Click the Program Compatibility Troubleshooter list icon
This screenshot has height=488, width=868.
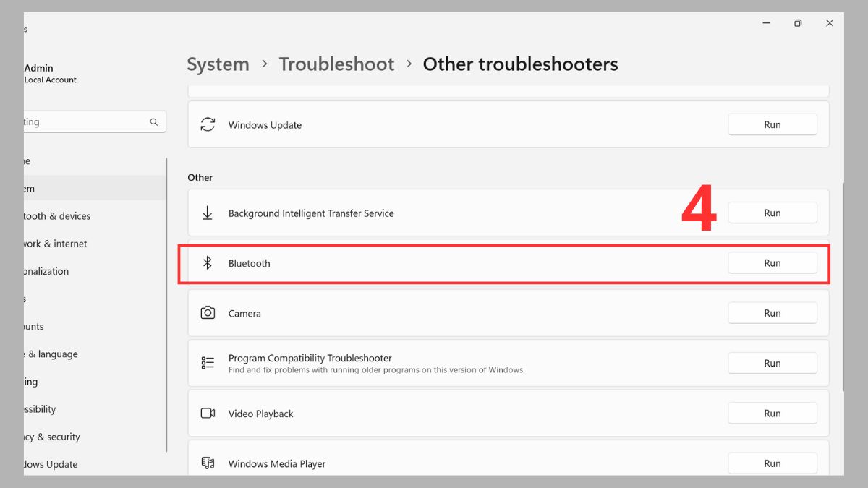click(x=208, y=363)
